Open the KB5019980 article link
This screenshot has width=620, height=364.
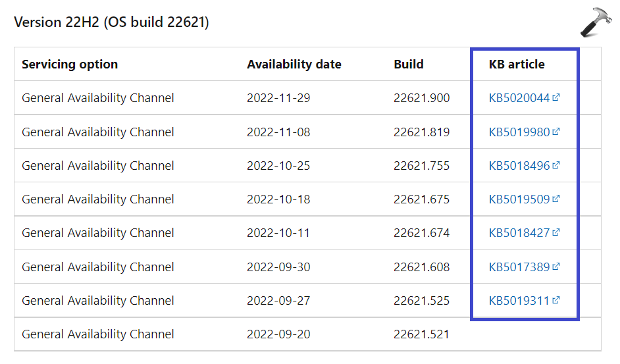(x=519, y=132)
